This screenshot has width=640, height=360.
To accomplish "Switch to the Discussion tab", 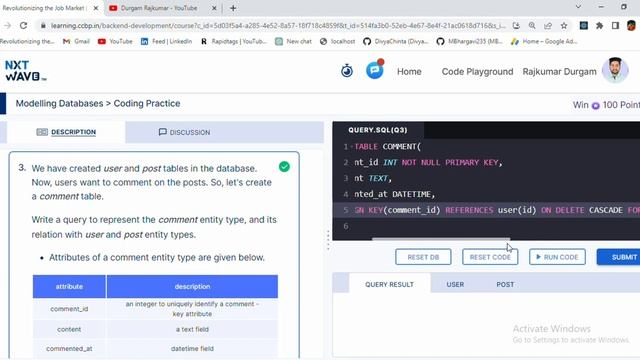I will tap(184, 132).
